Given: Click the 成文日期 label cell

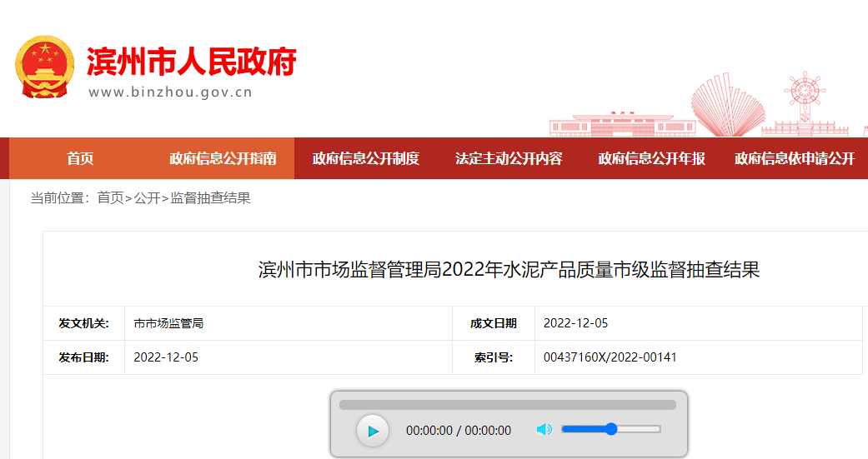Looking at the screenshot, I should click(x=494, y=323).
